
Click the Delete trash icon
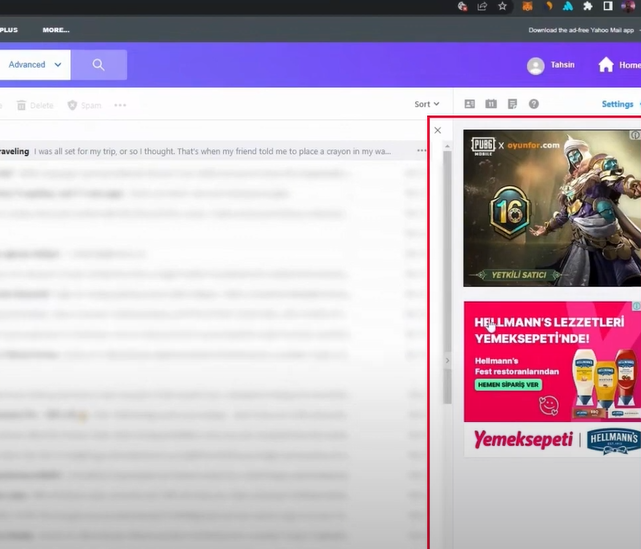(x=21, y=105)
